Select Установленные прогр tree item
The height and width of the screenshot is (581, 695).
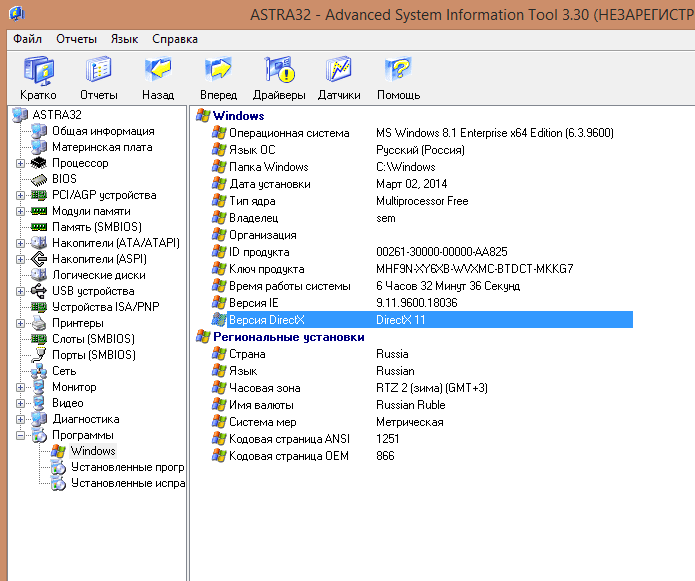(x=128, y=467)
